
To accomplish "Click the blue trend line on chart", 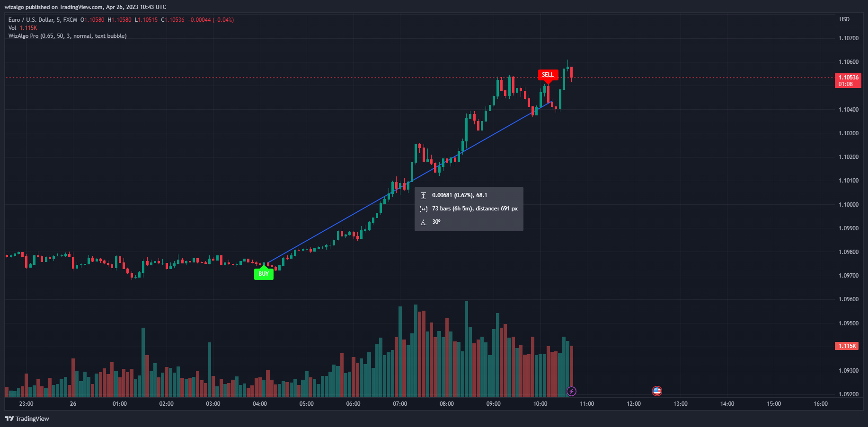I will pyautogui.click(x=407, y=183).
